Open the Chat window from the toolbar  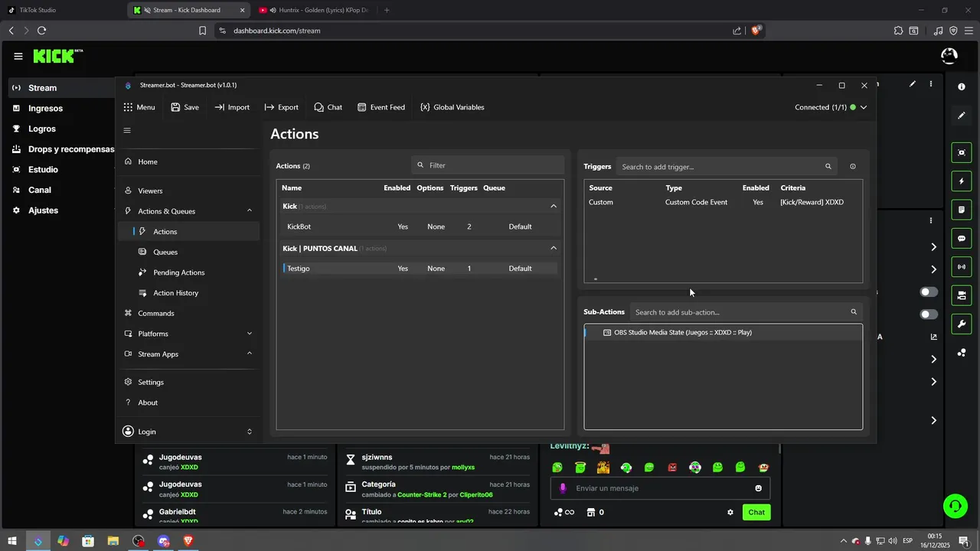click(328, 107)
